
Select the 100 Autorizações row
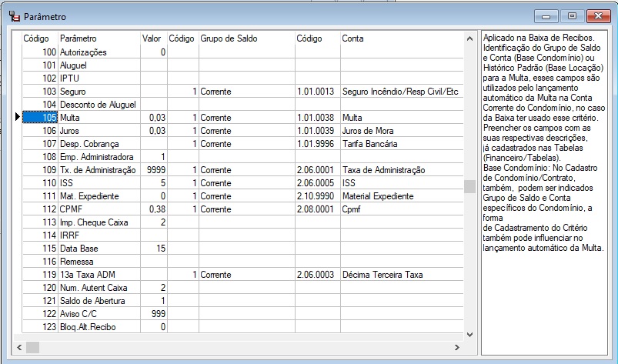click(242, 52)
